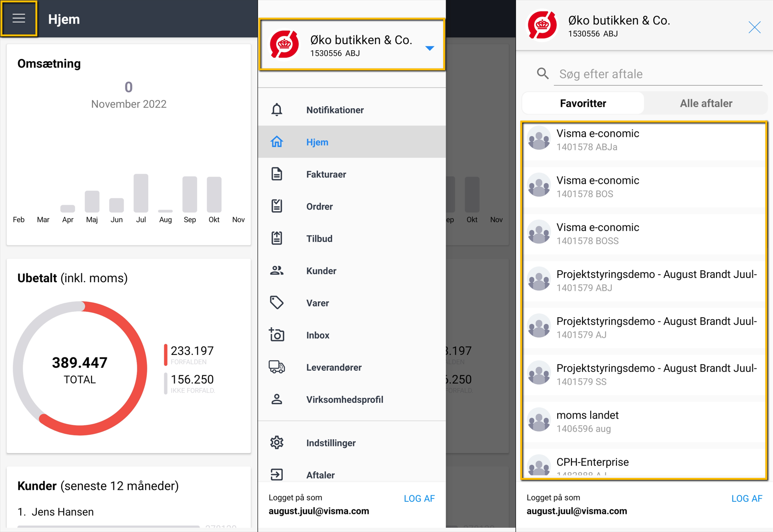The height and width of the screenshot is (532, 773).
Task: Click the Hjem house icon
Action: click(x=277, y=142)
